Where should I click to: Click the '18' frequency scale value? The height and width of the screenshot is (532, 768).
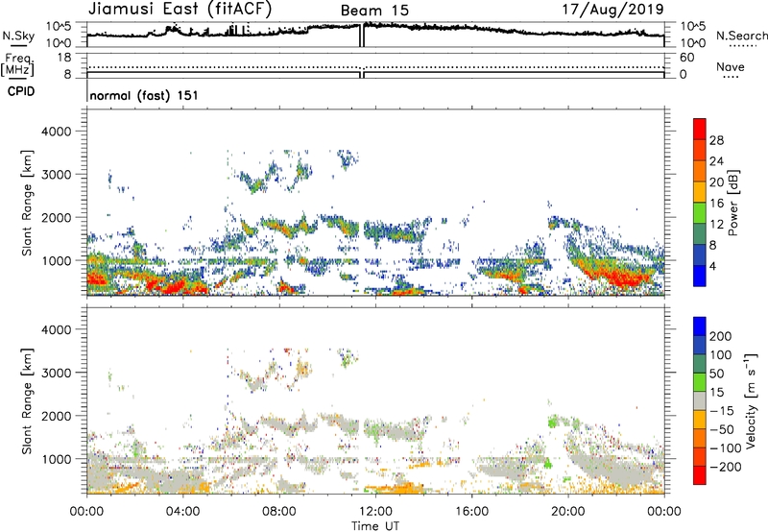tap(64, 58)
